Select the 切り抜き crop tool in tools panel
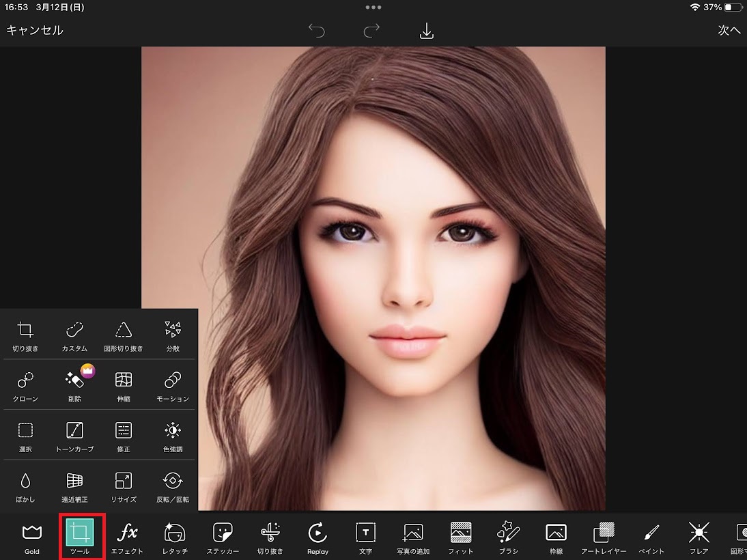 click(25, 335)
